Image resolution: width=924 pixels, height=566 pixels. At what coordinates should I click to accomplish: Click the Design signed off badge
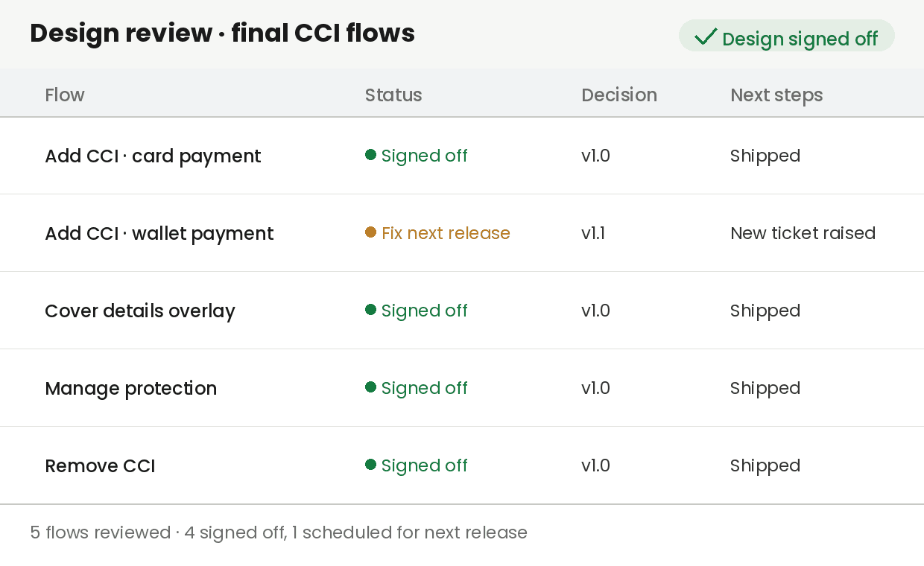pyautogui.click(x=786, y=36)
